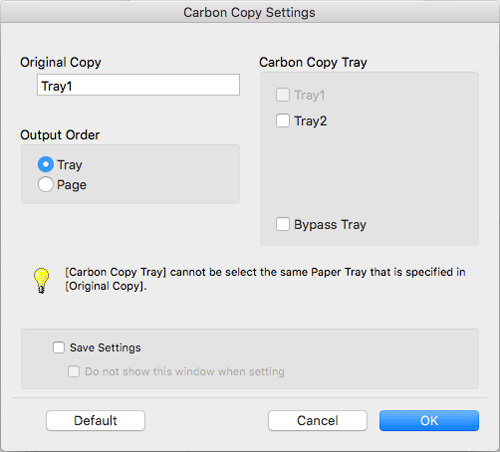500x452 pixels.
Task: Click the Carbon Copy Tray heading label
Action: coord(313,62)
